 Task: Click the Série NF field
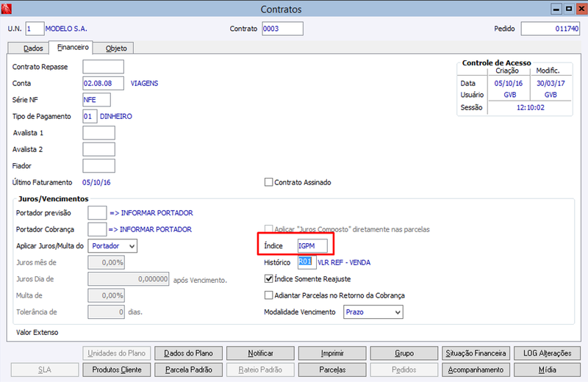click(96, 100)
